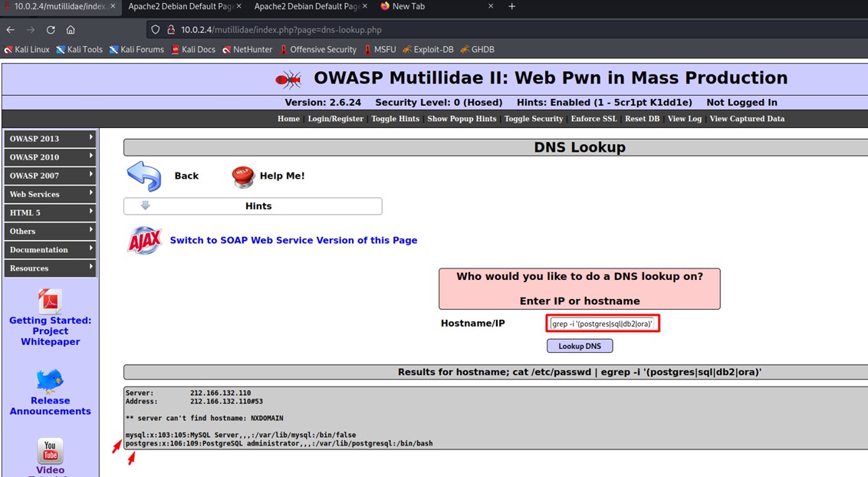Open Getting Started: Project Whitepaper link
Image resolution: width=868 pixels, height=477 pixels.
point(51,331)
